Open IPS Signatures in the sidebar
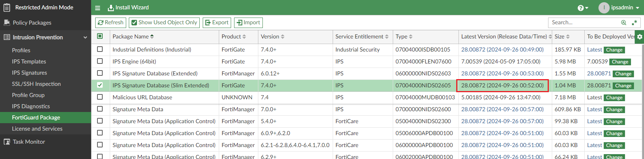Screen dimensions: 644x159 [x=29, y=73]
